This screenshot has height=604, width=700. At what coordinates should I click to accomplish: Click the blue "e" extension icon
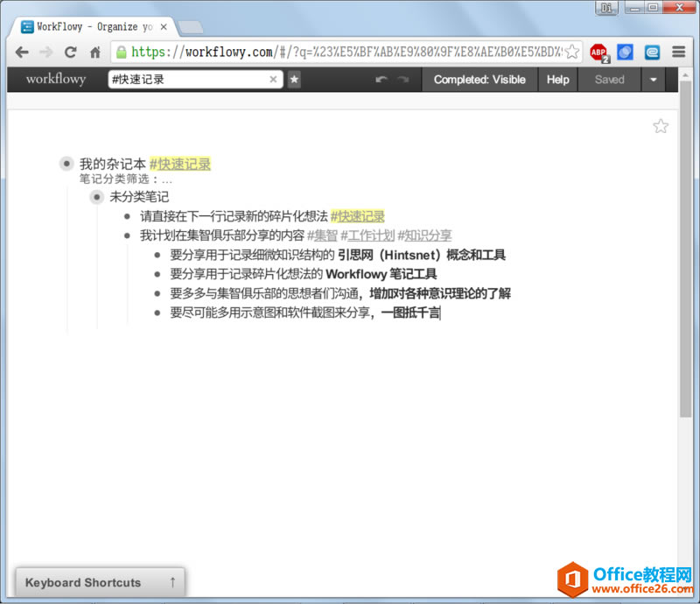pos(652,53)
